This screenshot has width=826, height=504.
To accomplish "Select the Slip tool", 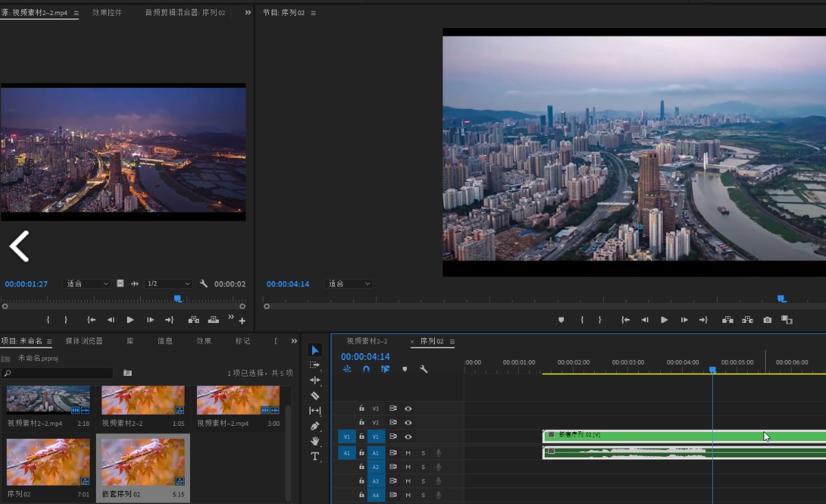I will (315, 411).
